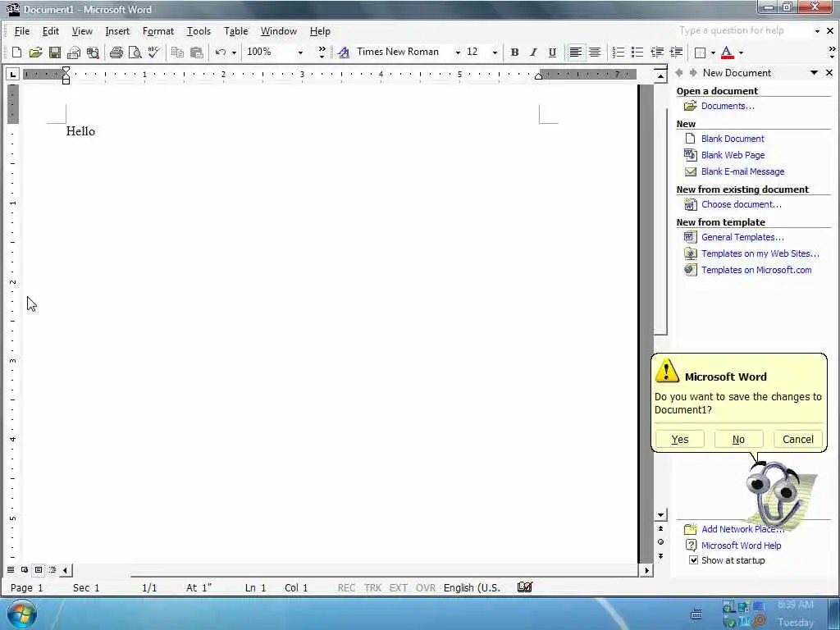
Task: Switch to Normal view icon
Action: pyautogui.click(x=10, y=569)
